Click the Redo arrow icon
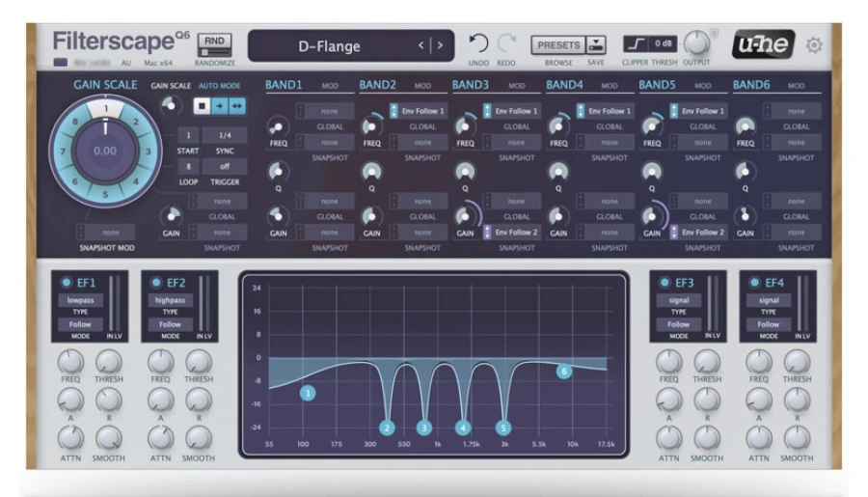868x497 pixels. (x=506, y=43)
